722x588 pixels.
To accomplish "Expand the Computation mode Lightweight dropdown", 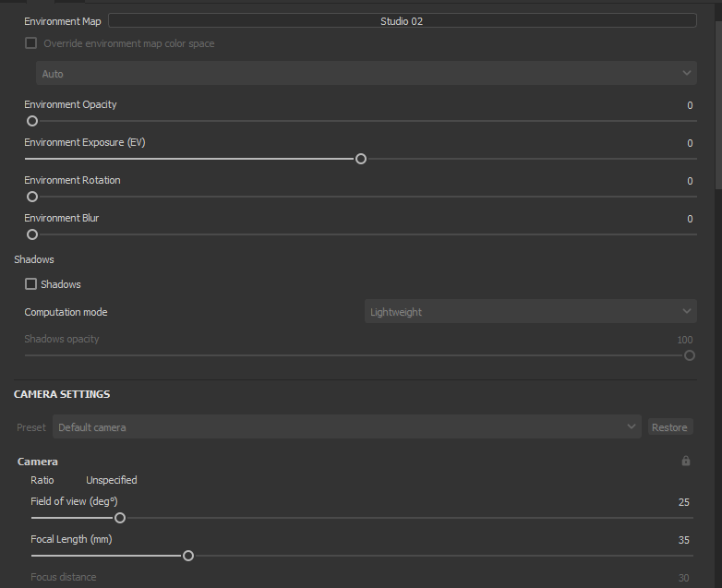I will click(x=530, y=312).
